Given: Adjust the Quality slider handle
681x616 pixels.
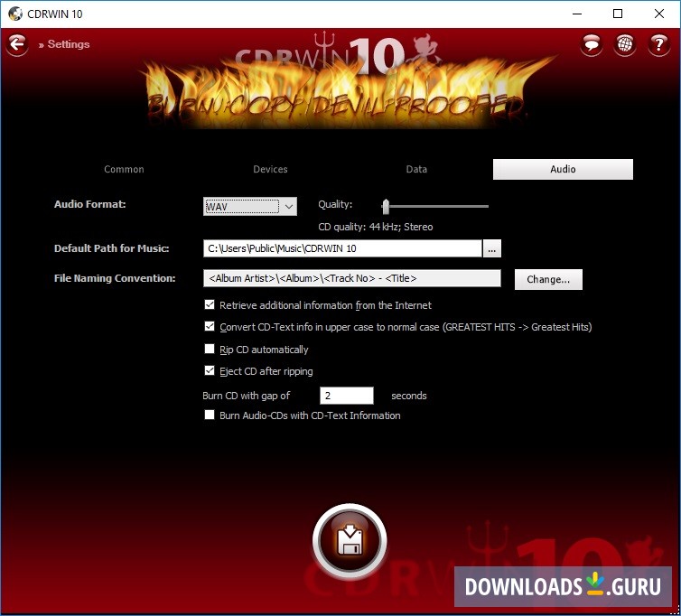Looking at the screenshot, I should tap(386, 207).
